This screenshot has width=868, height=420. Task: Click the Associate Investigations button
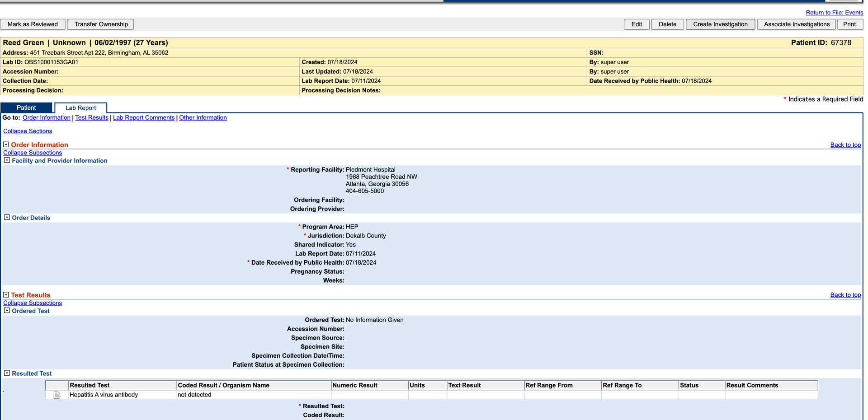click(x=797, y=24)
